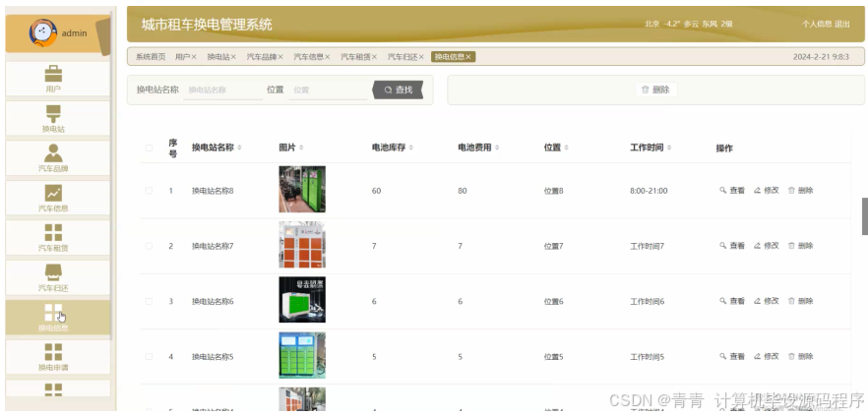868x415 pixels.
Task: Open the 换电站 sidebar icon
Action: tap(53, 113)
